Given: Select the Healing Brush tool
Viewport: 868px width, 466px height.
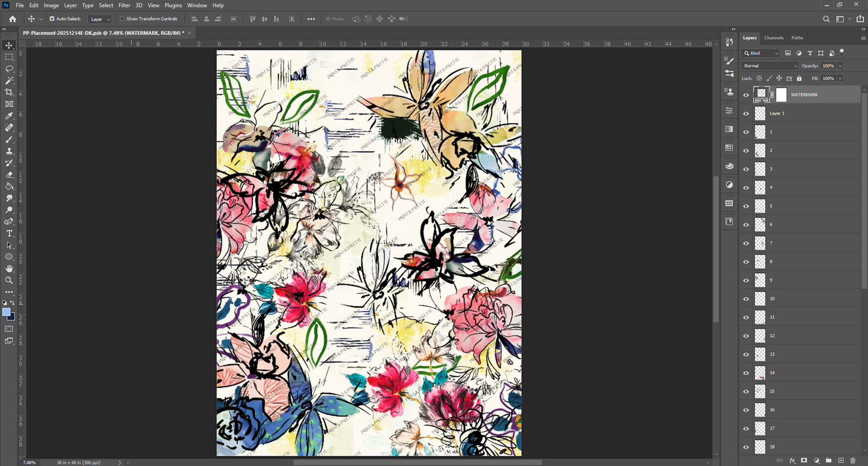Looking at the screenshot, I should pyautogui.click(x=9, y=127).
